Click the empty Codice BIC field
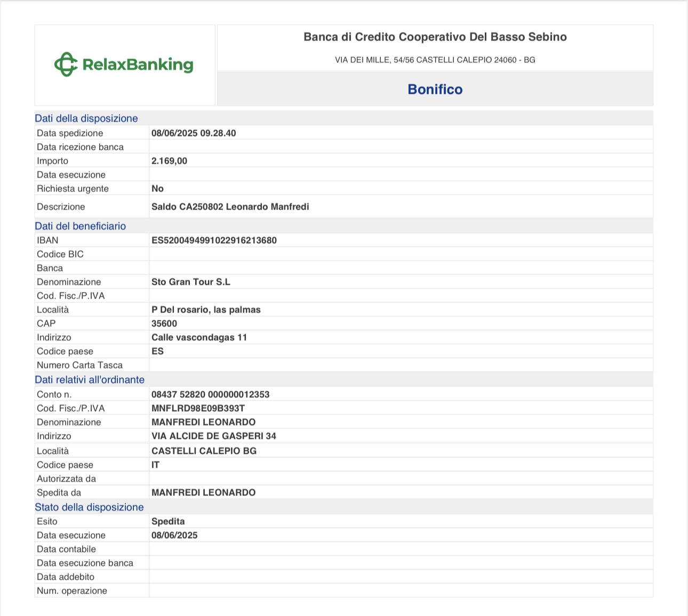The image size is (688, 616). click(x=401, y=254)
